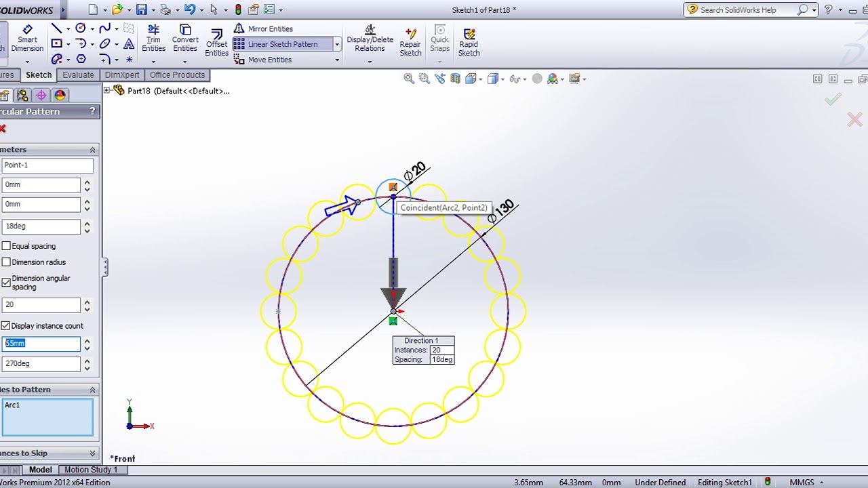Click Hide/Show Items glasses icon
The height and width of the screenshot is (488, 868).
(x=515, y=79)
